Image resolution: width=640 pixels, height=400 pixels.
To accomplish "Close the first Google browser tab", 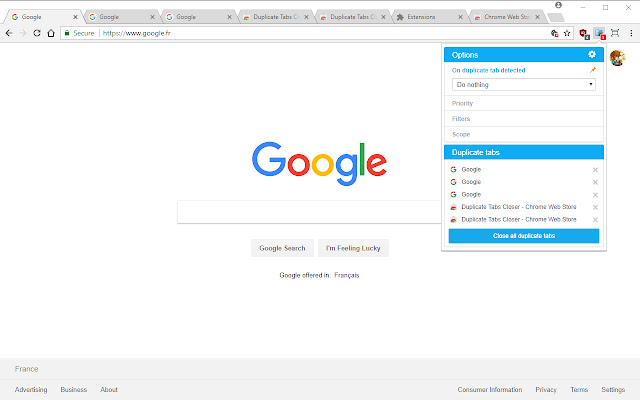I will click(x=75, y=17).
